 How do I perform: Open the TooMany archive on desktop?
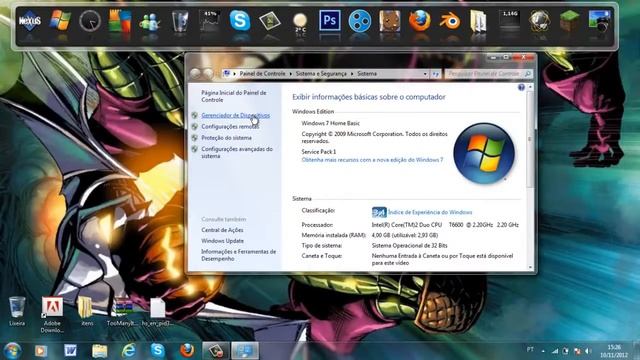tap(122, 311)
